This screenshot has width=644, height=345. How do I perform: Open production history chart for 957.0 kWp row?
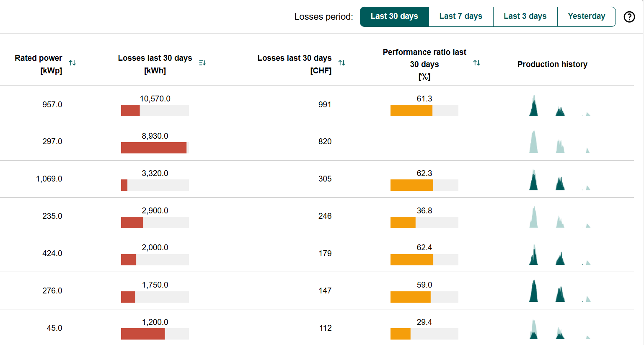[x=559, y=106]
